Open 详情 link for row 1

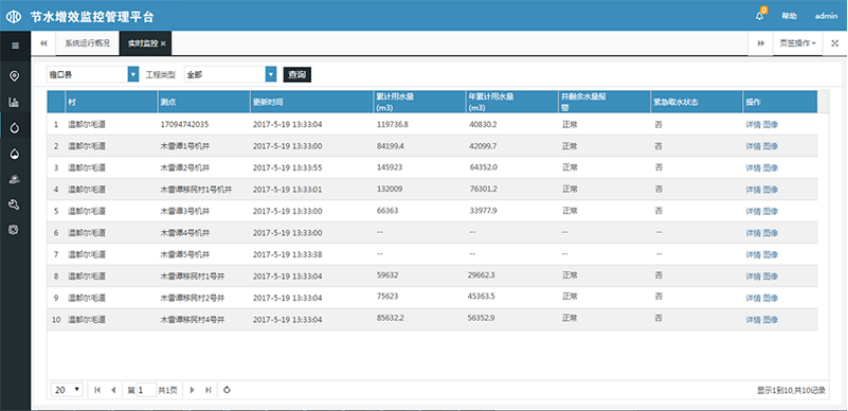752,124
